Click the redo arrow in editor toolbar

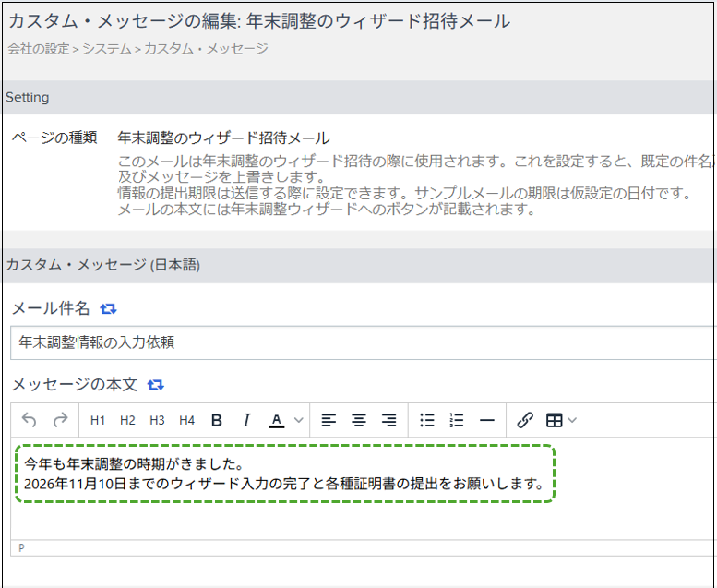coord(60,420)
